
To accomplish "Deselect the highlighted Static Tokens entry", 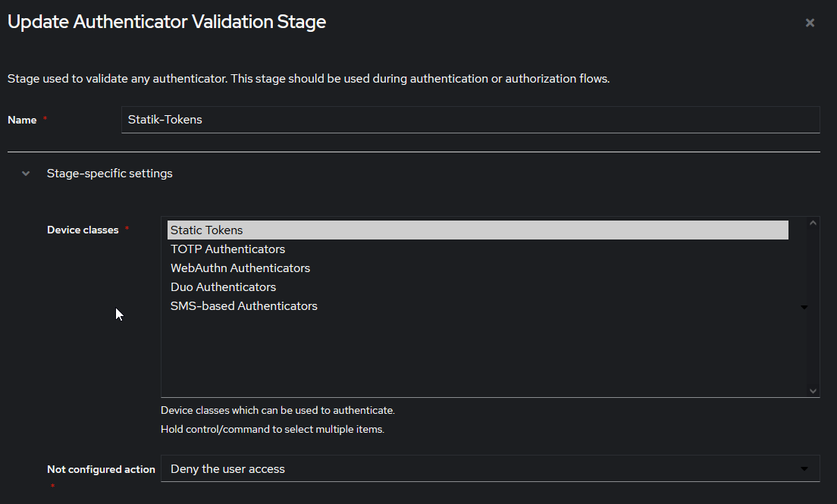I will click(206, 230).
